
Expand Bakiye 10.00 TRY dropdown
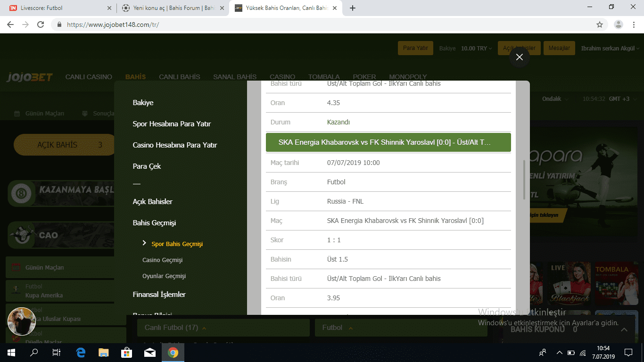point(466,49)
